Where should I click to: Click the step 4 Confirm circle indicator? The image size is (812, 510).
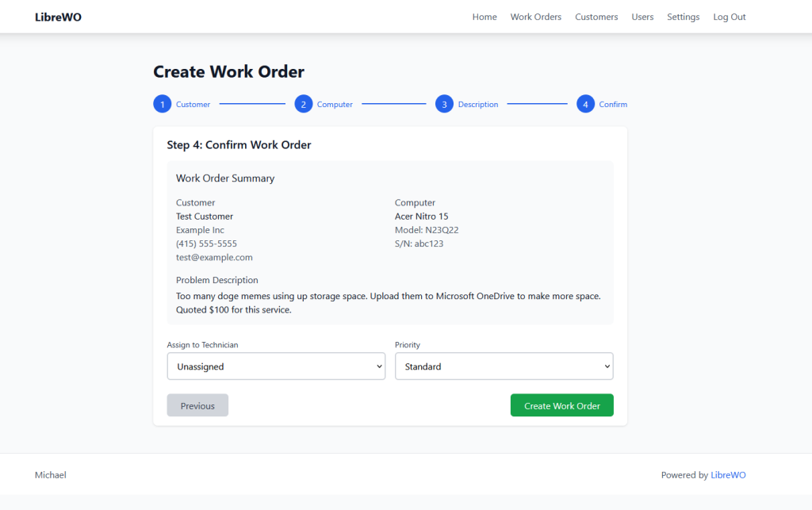585,104
